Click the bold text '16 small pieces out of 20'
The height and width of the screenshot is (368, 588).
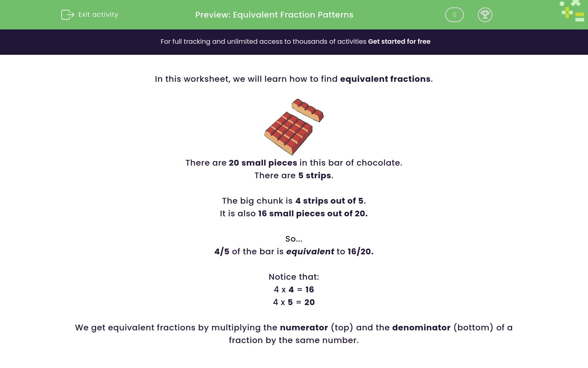(313, 213)
